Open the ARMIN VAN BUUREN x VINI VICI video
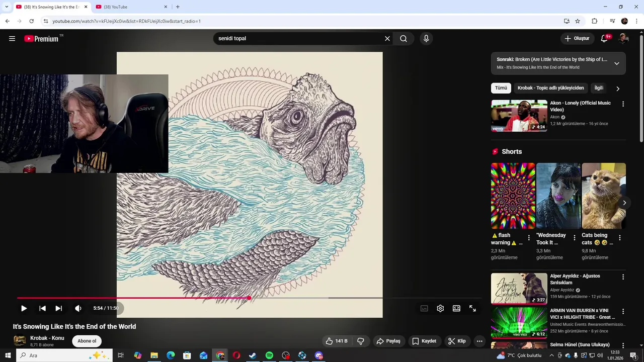644x362 pixels. [x=519, y=323]
